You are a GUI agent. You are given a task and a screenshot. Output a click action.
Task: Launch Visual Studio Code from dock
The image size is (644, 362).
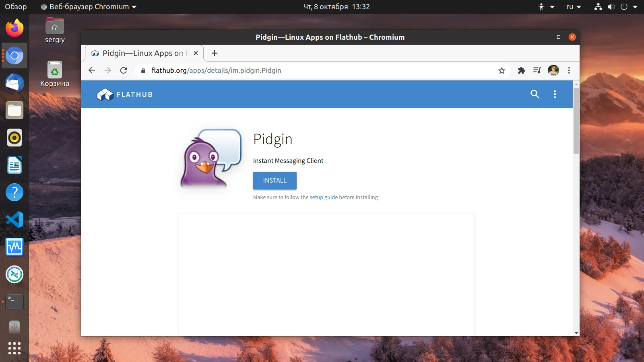[x=14, y=220]
